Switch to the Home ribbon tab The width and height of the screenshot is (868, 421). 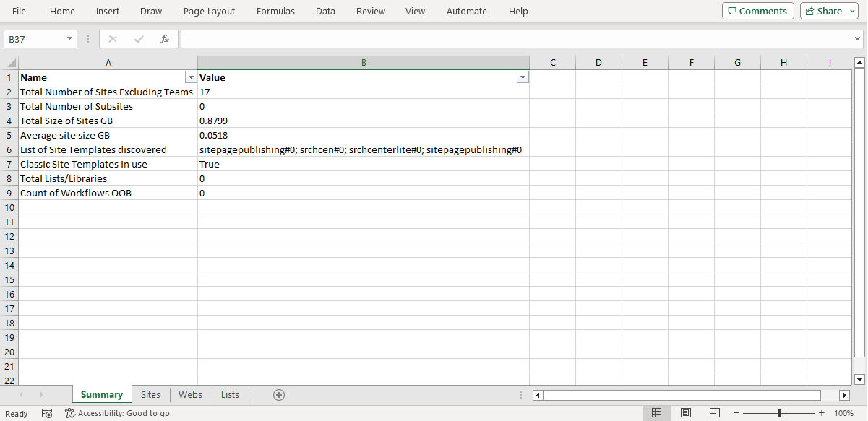[x=62, y=11]
